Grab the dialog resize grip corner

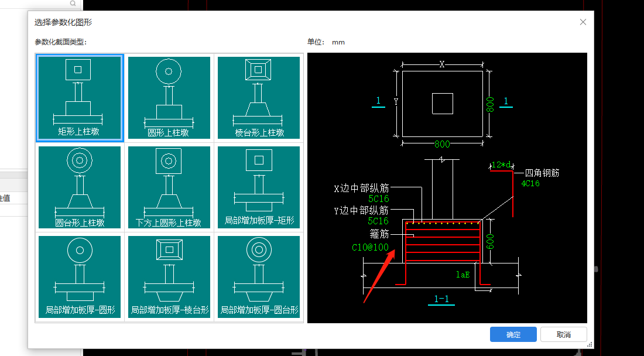pos(590,344)
